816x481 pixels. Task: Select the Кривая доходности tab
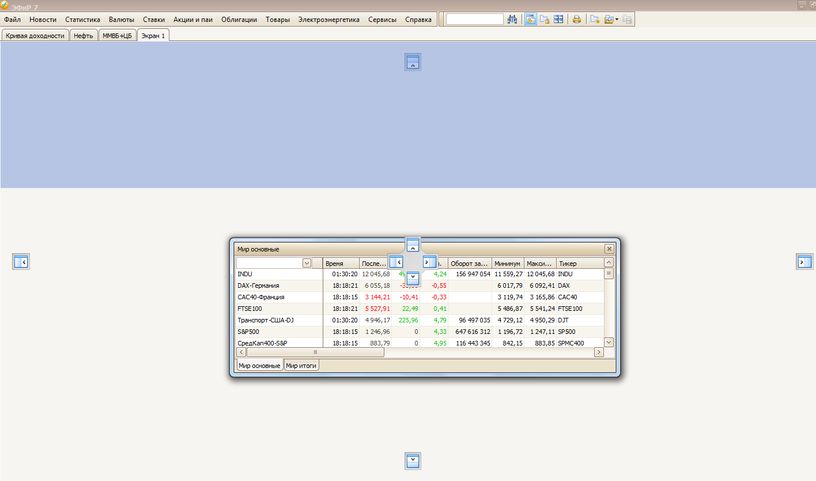tap(35, 35)
